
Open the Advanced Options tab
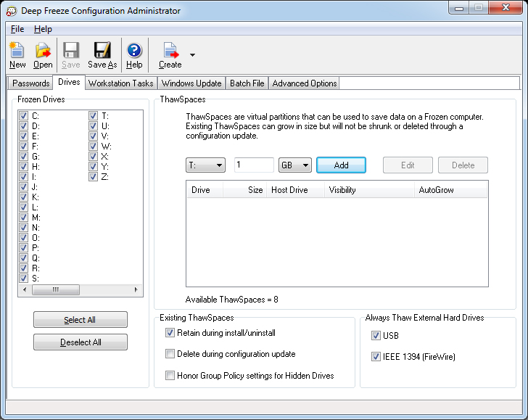click(x=305, y=83)
